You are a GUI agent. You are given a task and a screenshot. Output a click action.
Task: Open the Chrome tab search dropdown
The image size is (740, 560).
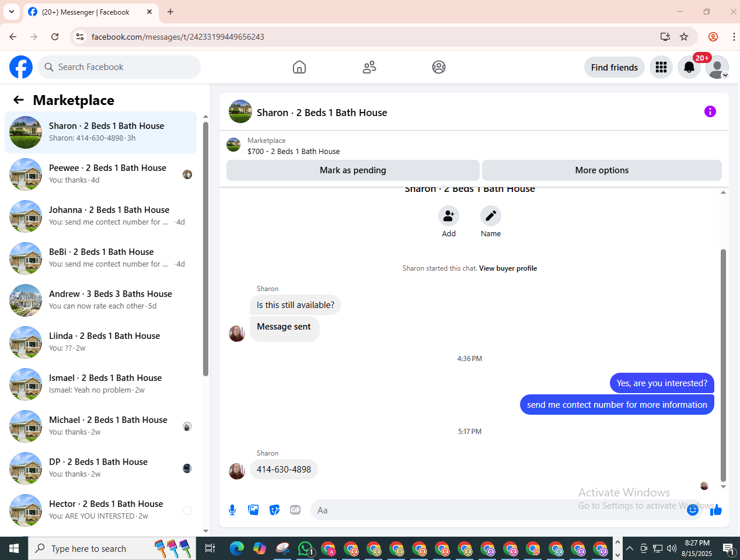click(12, 12)
